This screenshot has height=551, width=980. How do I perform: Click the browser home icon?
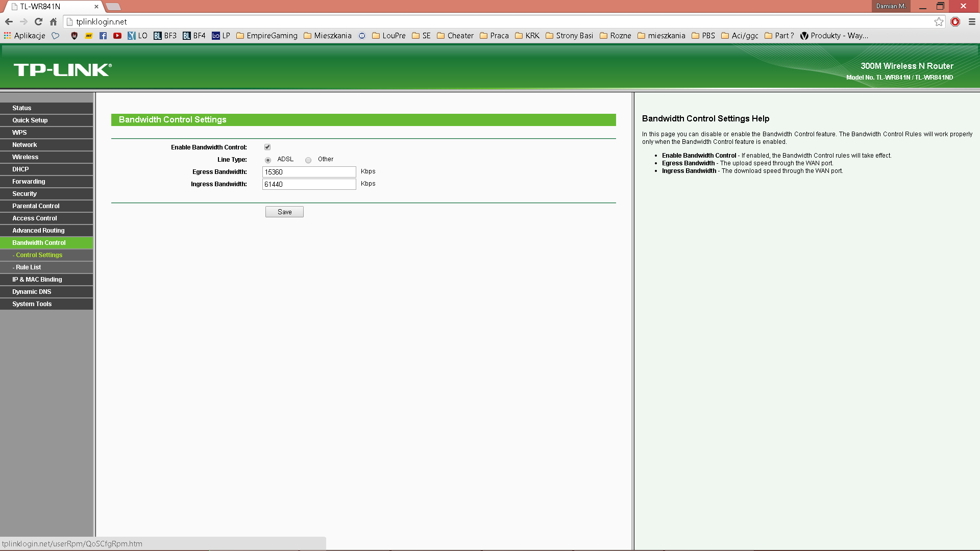53,21
